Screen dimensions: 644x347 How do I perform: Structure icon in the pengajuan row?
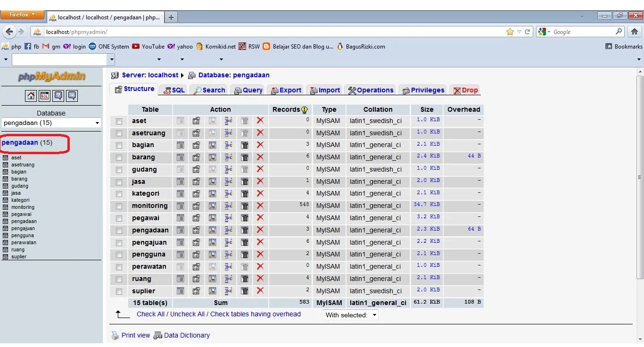coord(196,242)
